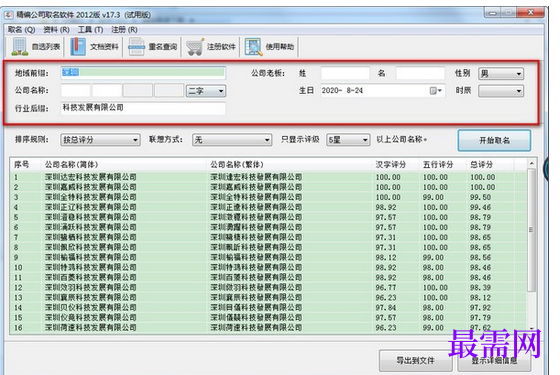Click the app icon in title bar
The width and height of the screenshot is (560, 375).
(x=9, y=15)
